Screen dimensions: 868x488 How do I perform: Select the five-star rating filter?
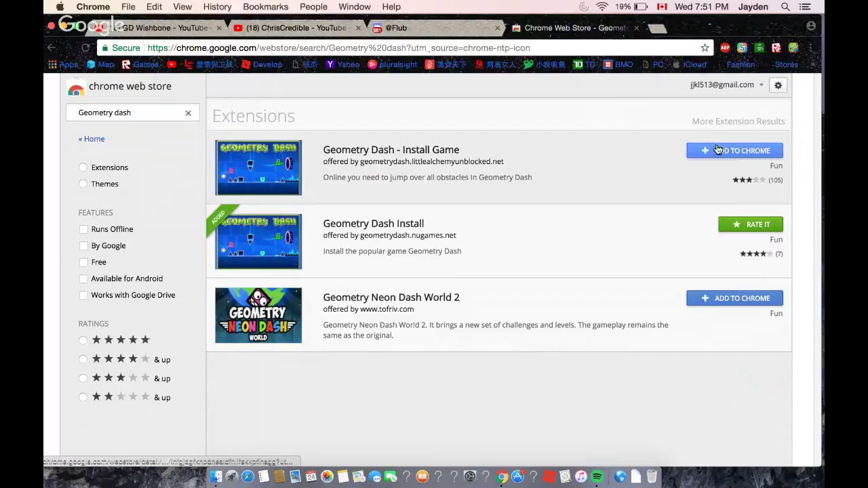[83, 340]
